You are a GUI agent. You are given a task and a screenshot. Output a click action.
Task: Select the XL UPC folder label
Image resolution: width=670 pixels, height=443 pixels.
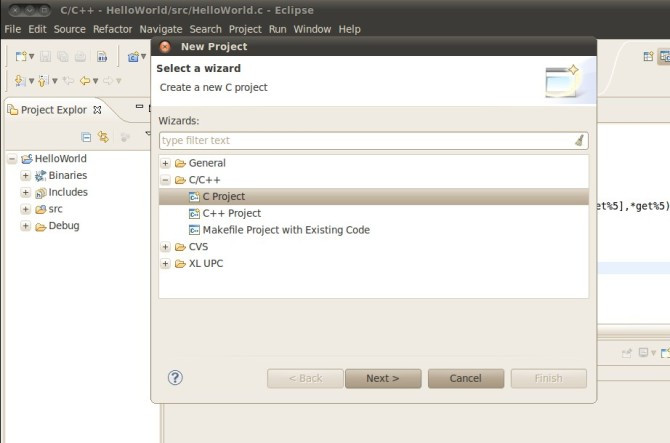tap(206, 264)
